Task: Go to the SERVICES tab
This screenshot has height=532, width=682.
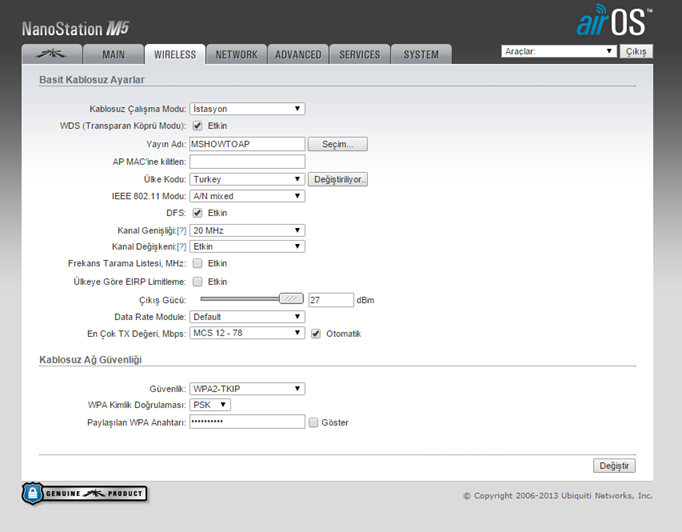Action: [x=360, y=54]
